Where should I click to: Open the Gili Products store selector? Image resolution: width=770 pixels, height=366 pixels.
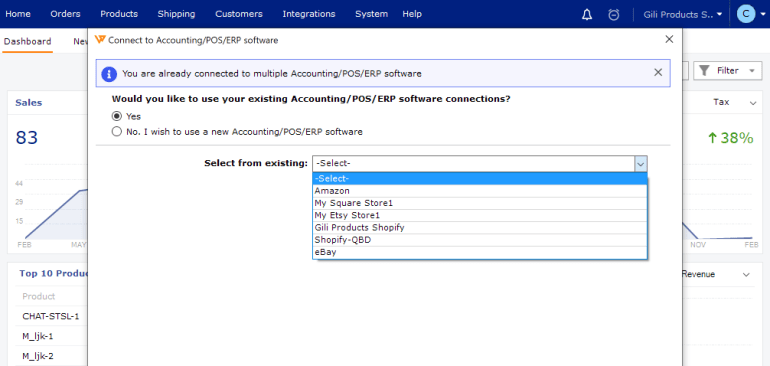pos(683,14)
